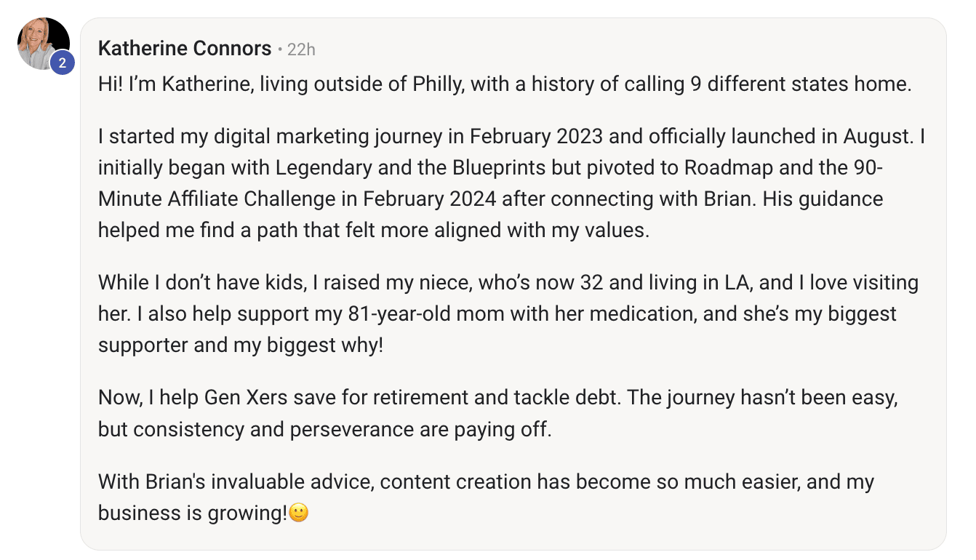976x560 pixels.
Task: Click the level 2 badge on avatar
Action: (x=62, y=62)
